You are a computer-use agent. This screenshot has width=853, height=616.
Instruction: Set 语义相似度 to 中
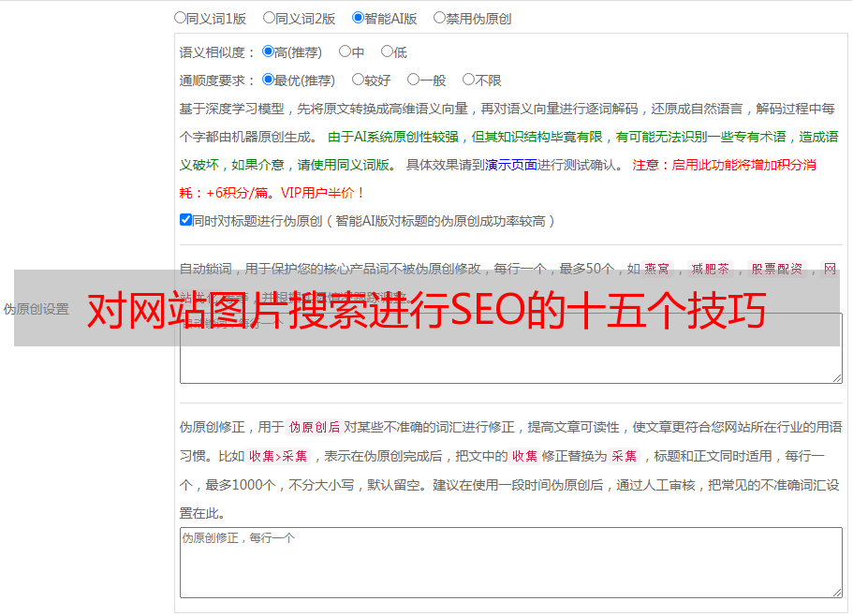pyautogui.click(x=346, y=52)
